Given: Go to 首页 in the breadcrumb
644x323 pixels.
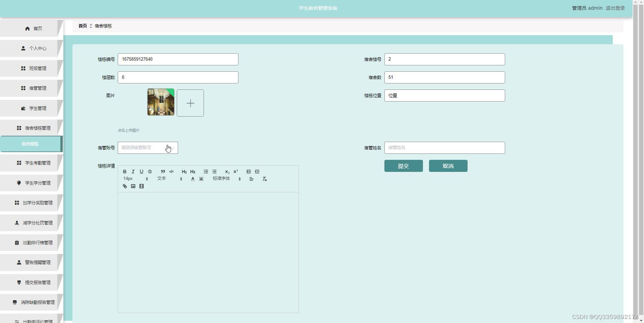Looking at the screenshot, I should tap(83, 26).
